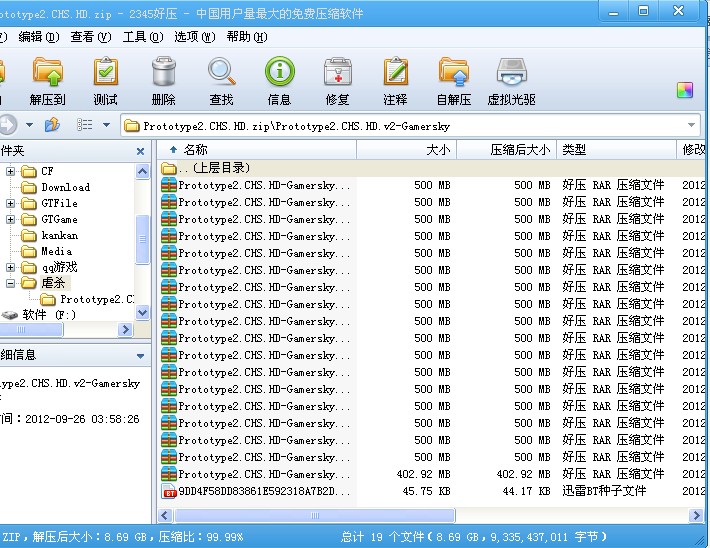Open the 选项(N) menu
This screenshot has height=548, width=710.
(195, 37)
